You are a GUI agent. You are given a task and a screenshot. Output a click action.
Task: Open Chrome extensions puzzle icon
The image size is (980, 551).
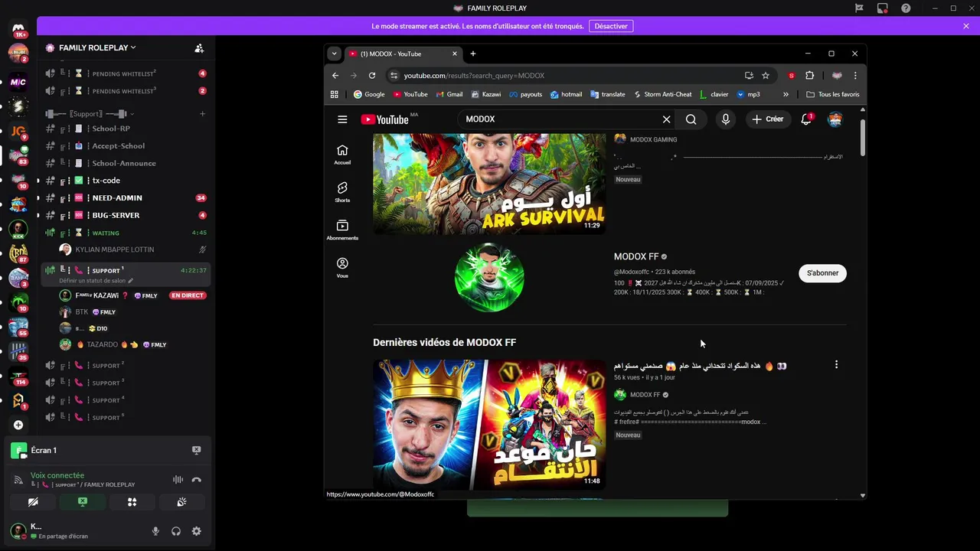point(810,75)
